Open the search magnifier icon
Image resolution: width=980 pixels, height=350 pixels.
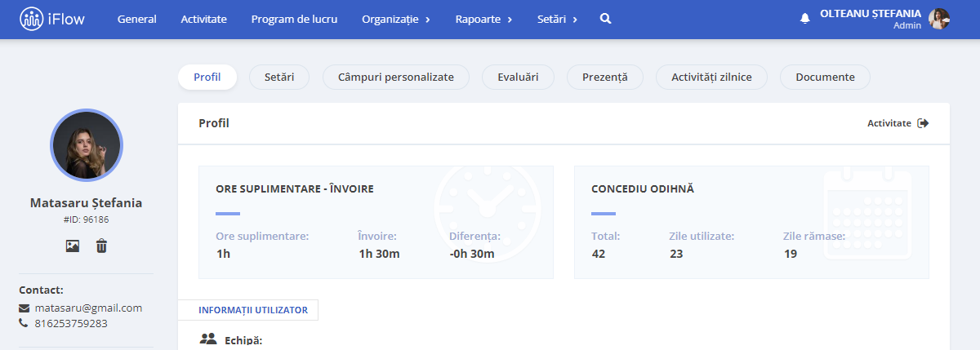pyautogui.click(x=605, y=18)
